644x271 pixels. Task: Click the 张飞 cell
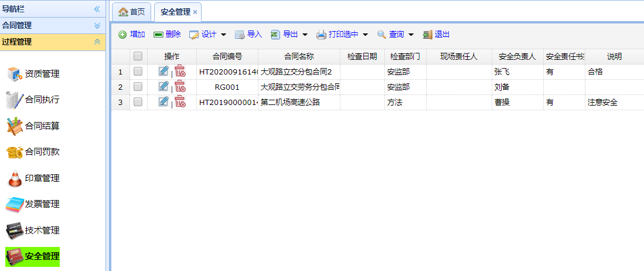(x=517, y=72)
